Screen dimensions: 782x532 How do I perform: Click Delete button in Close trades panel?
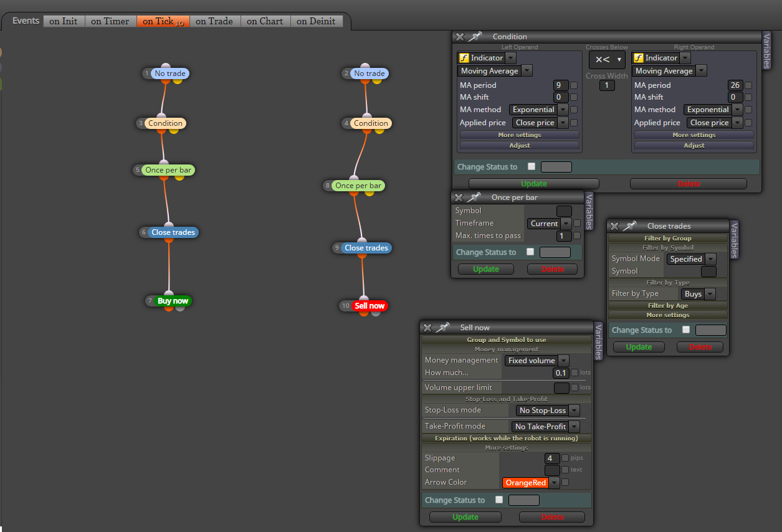coord(700,347)
